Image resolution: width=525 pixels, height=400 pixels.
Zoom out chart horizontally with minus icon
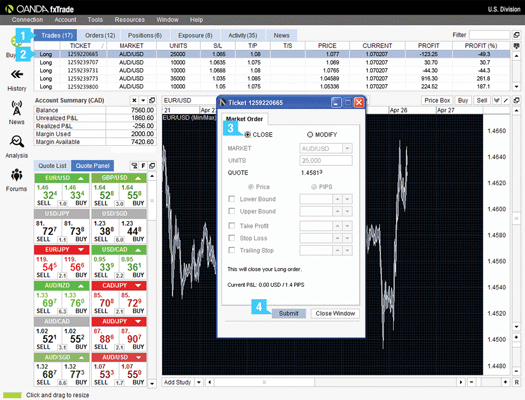coord(471,382)
